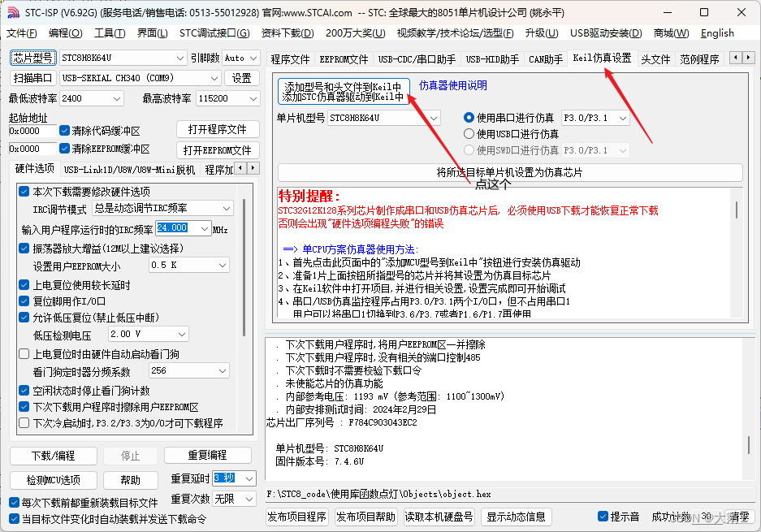761x532 pixels.
Task: Toggle 清除EEPROM缓冲区 checkbox
Action: 64,148
